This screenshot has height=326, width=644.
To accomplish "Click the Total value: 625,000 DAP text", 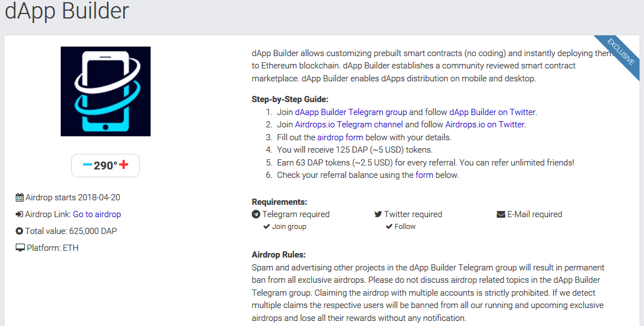I will tap(71, 231).
